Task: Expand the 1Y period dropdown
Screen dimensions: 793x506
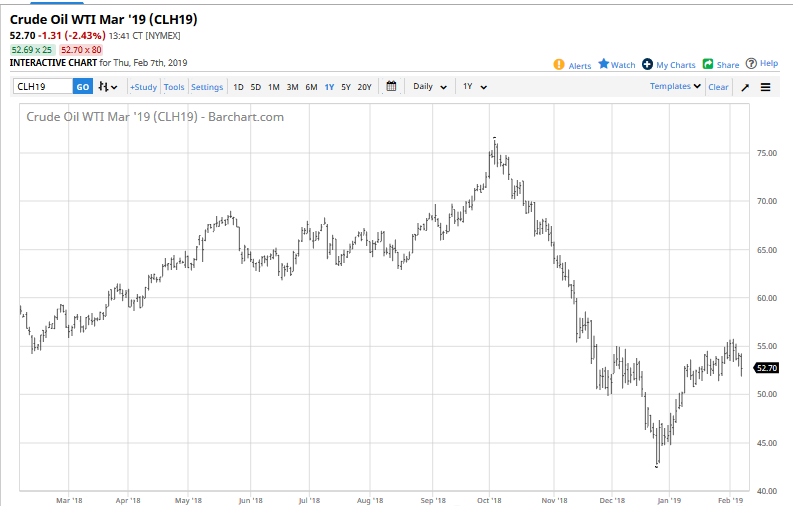Action: click(474, 87)
